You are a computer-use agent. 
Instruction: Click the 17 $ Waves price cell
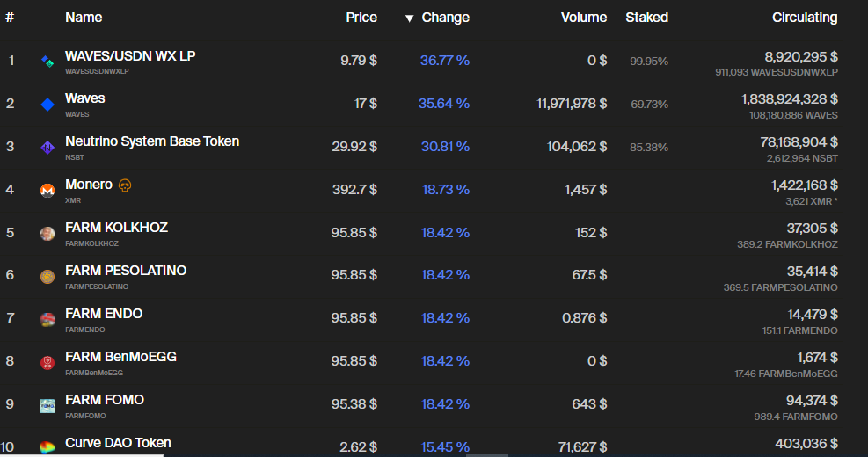pos(366,104)
